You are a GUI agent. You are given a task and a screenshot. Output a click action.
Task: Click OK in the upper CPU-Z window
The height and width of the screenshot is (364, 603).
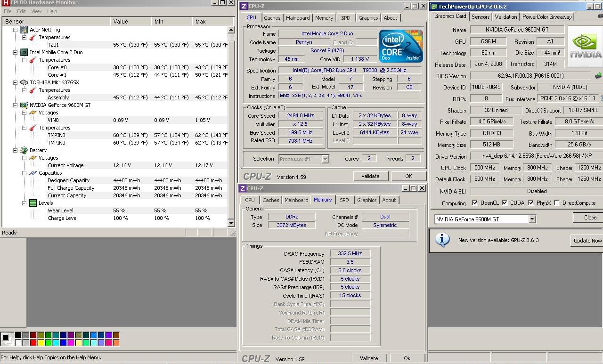[x=408, y=176]
